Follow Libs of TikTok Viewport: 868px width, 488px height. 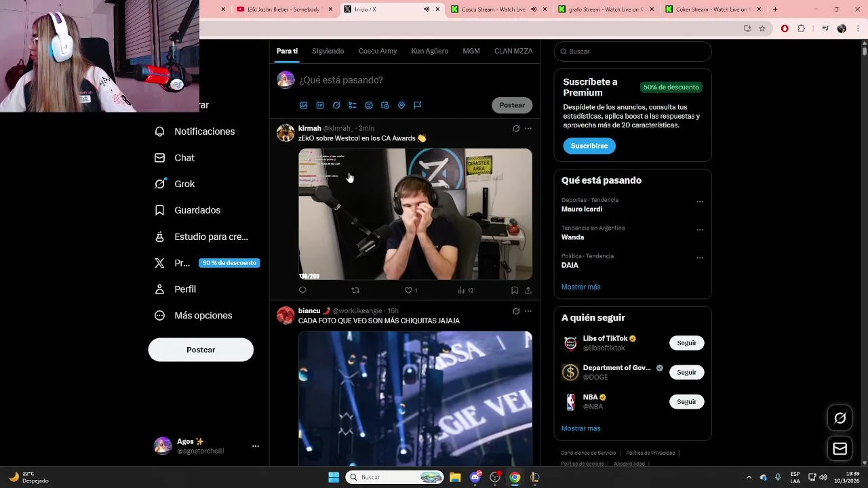(686, 343)
